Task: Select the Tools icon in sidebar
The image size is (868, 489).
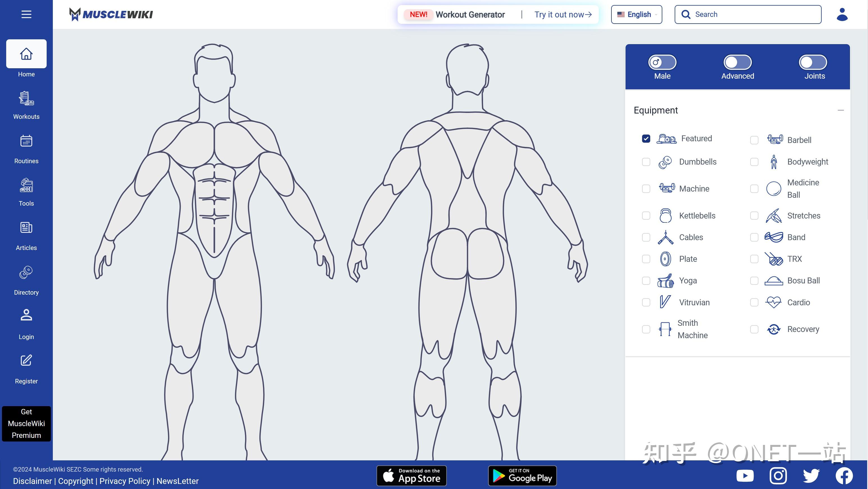Action: coord(26,185)
